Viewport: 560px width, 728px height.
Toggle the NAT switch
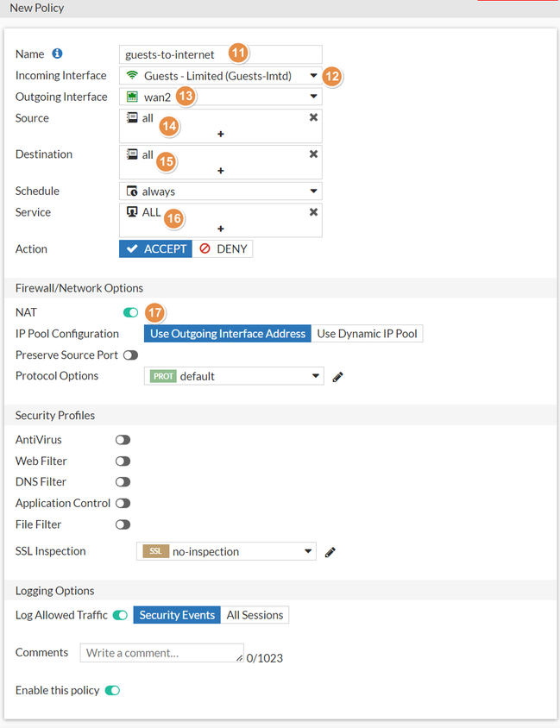(130, 312)
